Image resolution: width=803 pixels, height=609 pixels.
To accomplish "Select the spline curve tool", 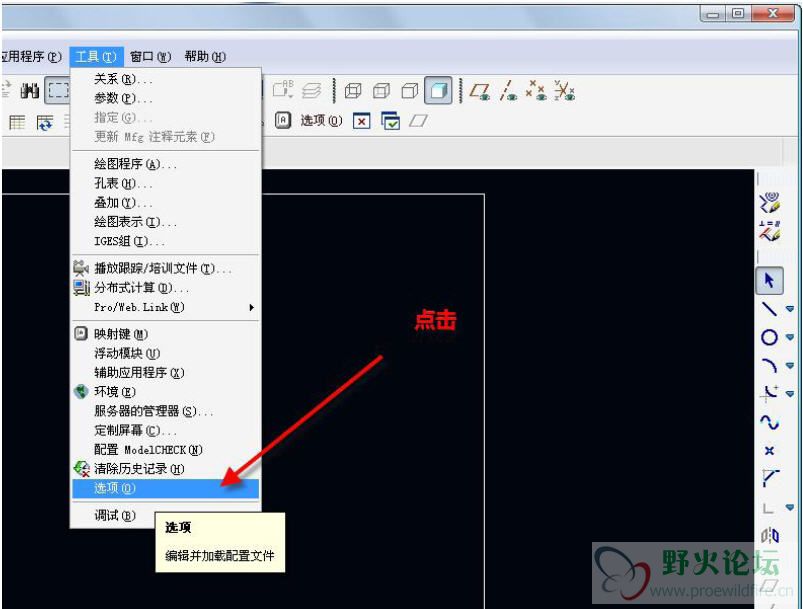I will click(x=768, y=422).
